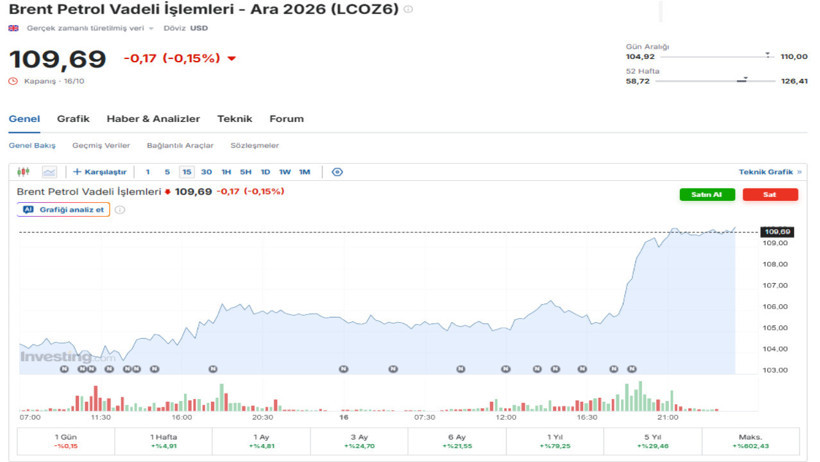Toggle chart visibility eye icon

pyautogui.click(x=337, y=172)
